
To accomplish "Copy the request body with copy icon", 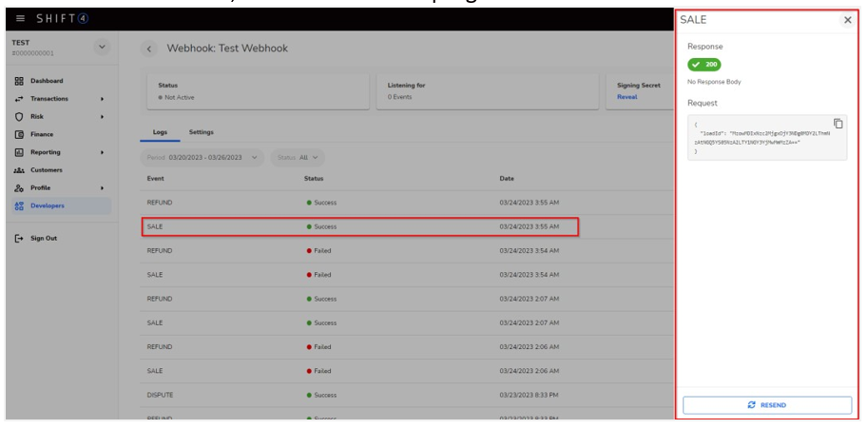I will (838, 124).
